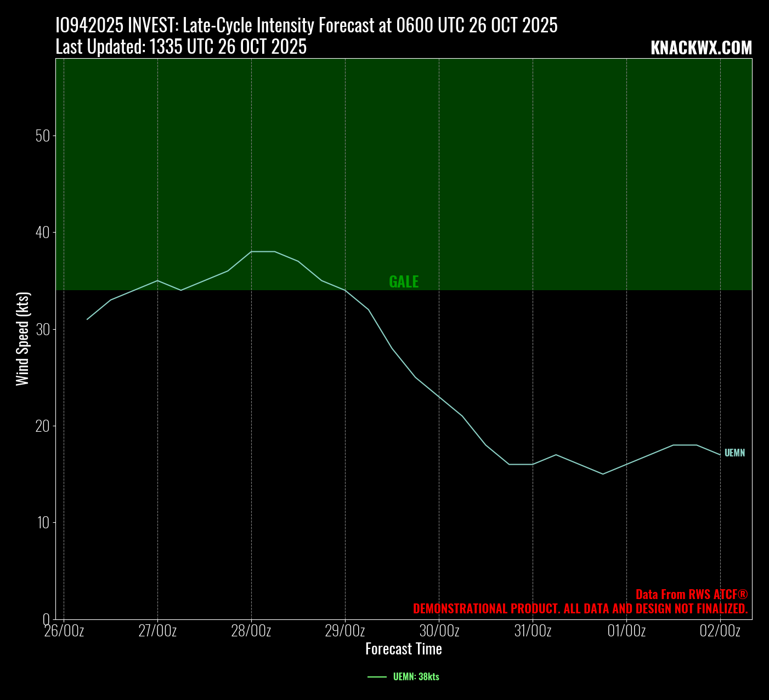Select the 02/00z forecast time tick
The height and width of the screenshot is (700, 769).
tap(720, 631)
